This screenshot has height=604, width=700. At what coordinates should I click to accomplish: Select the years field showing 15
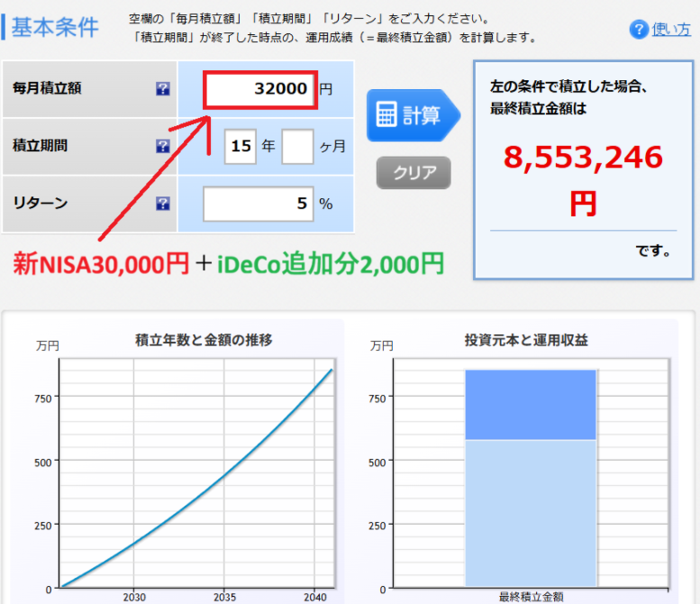(241, 146)
